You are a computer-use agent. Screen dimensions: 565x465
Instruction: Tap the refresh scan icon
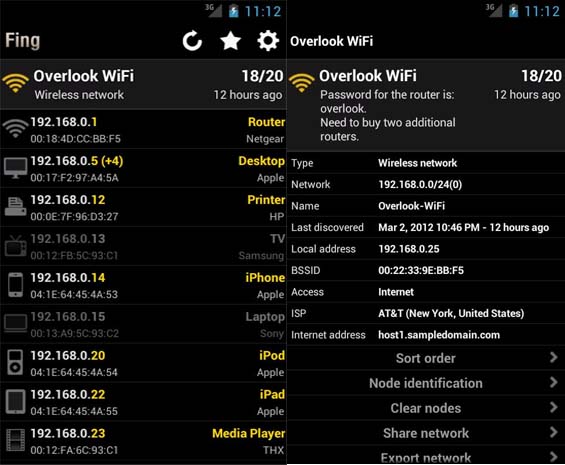click(x=192, y=41)
